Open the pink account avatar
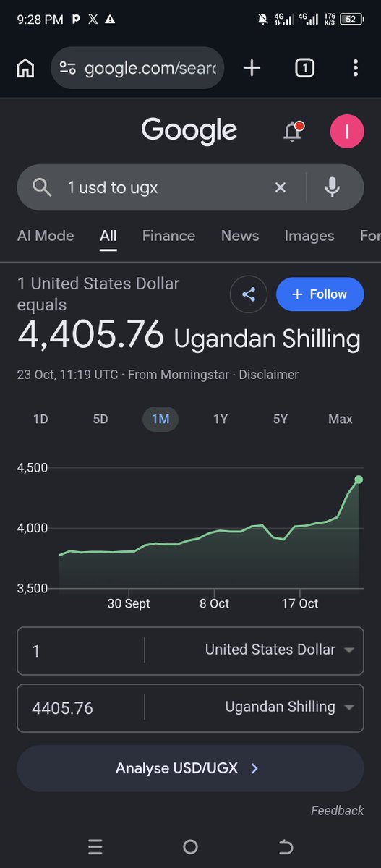 pos(347,132)
